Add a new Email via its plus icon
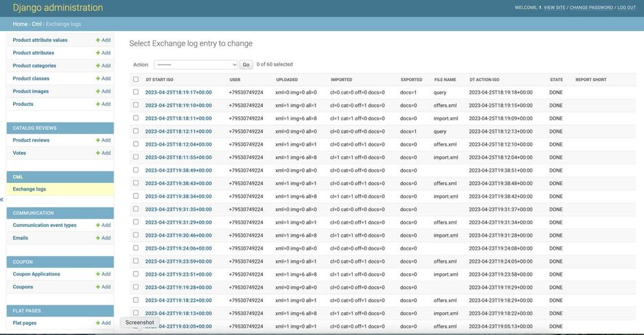 tap(98, 238)
